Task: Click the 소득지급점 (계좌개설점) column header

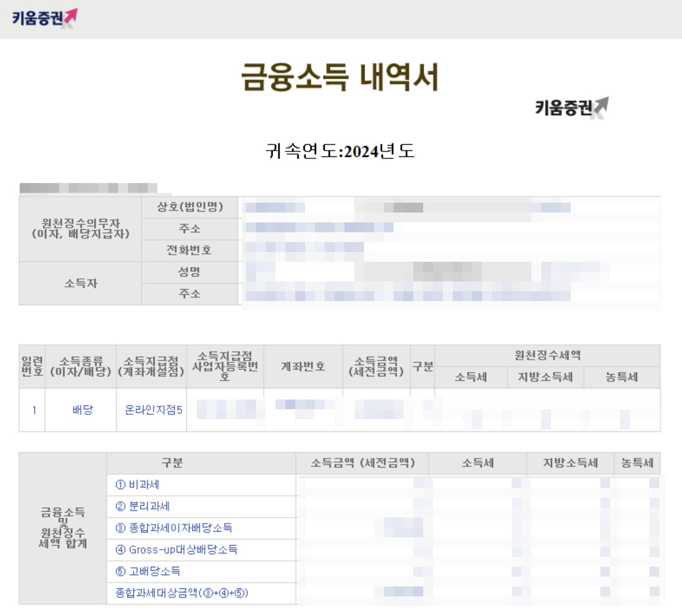Action: click(x=152, y=367)
